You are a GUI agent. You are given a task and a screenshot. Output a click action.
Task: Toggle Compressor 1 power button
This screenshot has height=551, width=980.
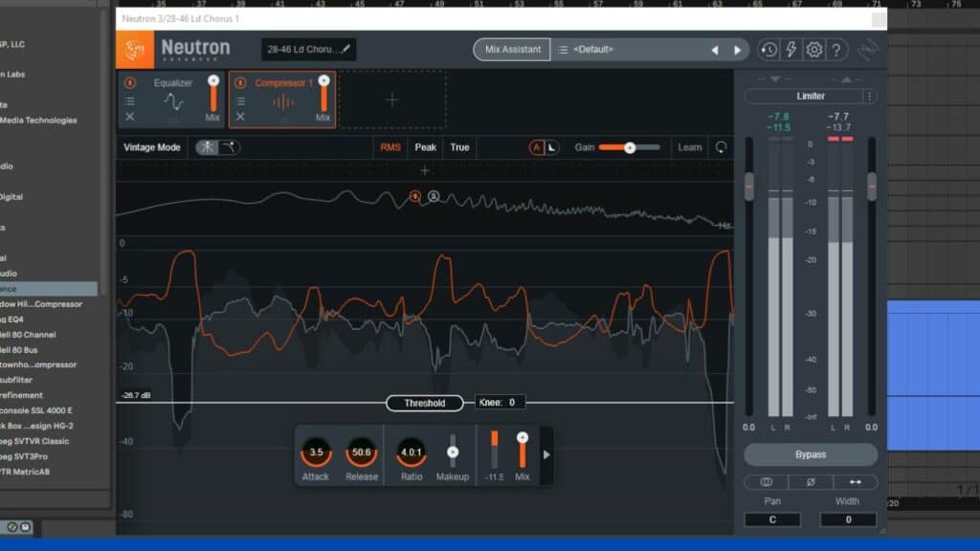pyautogui.click(x=240, y=83)
